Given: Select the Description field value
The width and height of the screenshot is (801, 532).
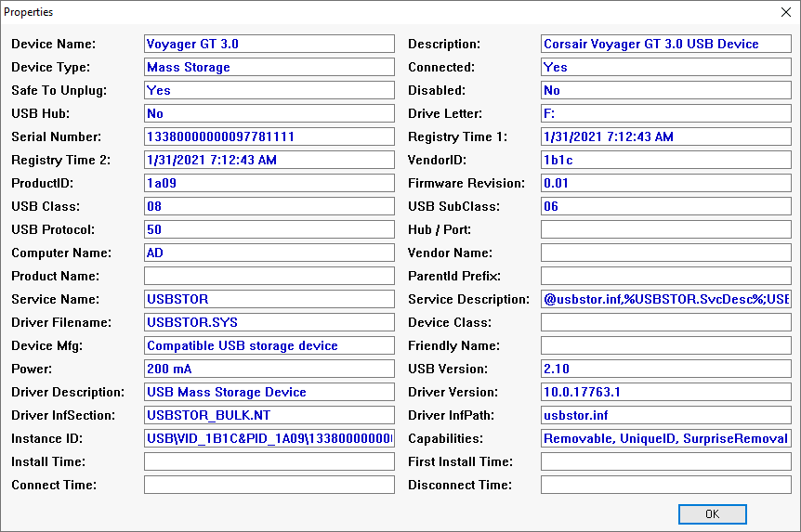Looking at the screenshot, I should (666, 44).
